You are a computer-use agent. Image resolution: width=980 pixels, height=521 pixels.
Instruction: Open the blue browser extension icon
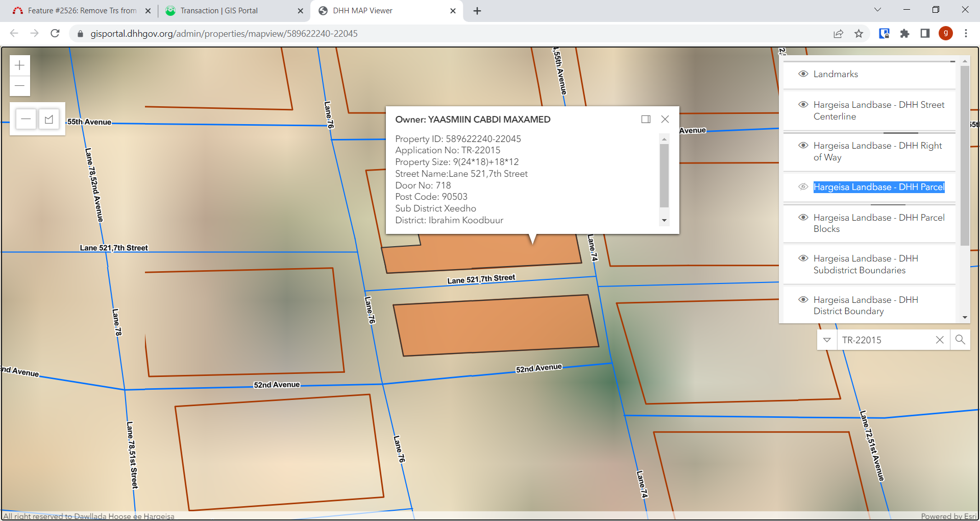point(884,34)
